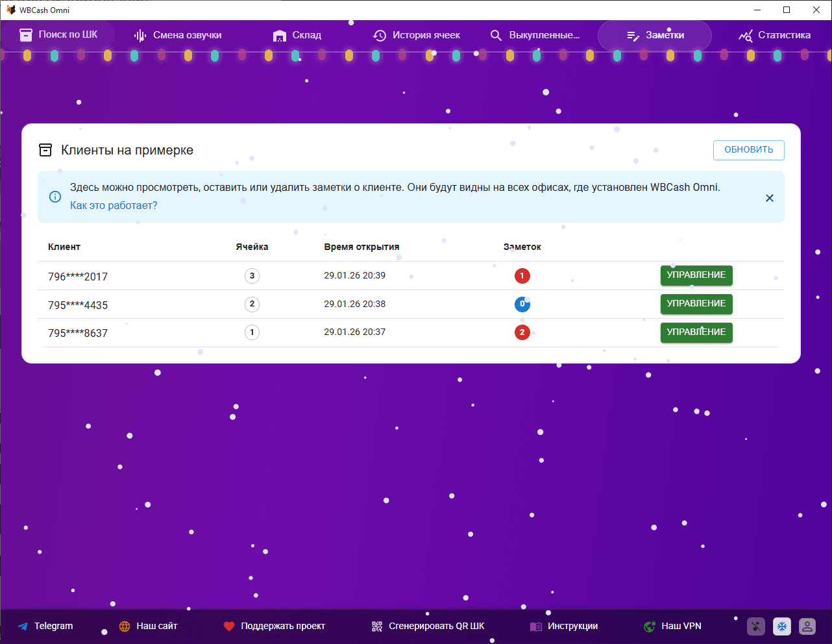Click УПРАВЛЕНИЕ for client 795****4435

point(696,304)
